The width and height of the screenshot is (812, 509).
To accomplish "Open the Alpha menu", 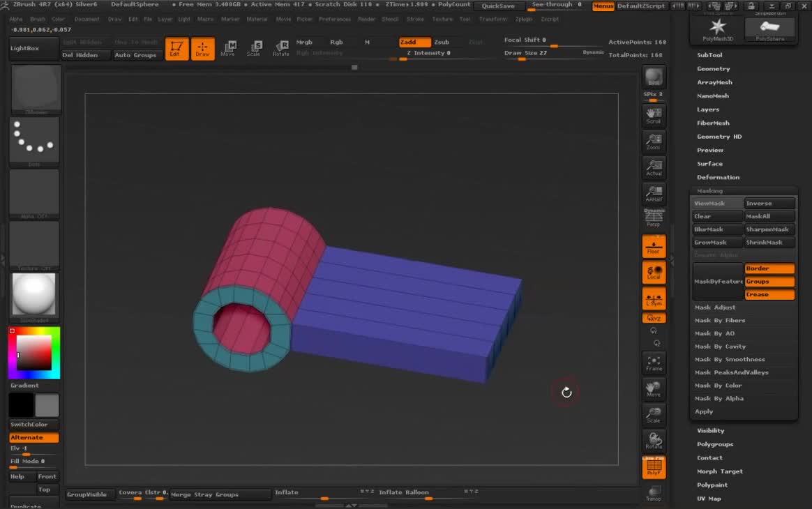I will [16, 19].
